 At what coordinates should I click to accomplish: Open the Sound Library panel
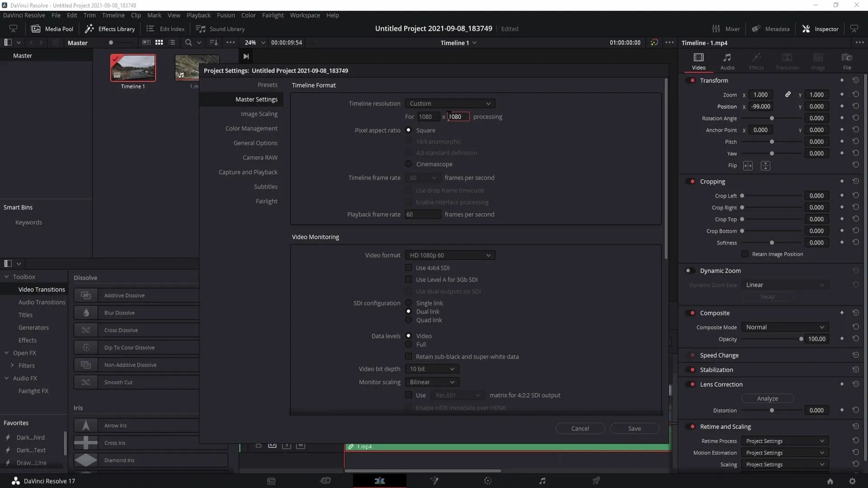220,29
